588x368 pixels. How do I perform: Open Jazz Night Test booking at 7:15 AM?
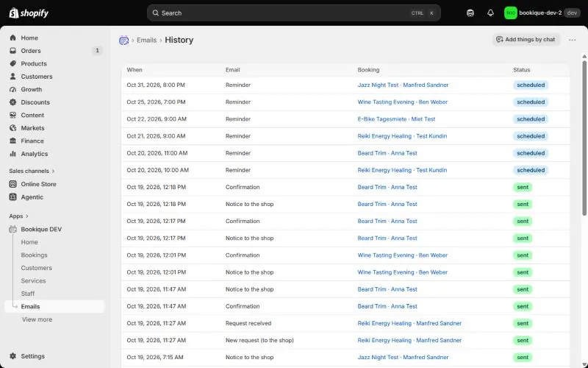click(x=403, y=357)
